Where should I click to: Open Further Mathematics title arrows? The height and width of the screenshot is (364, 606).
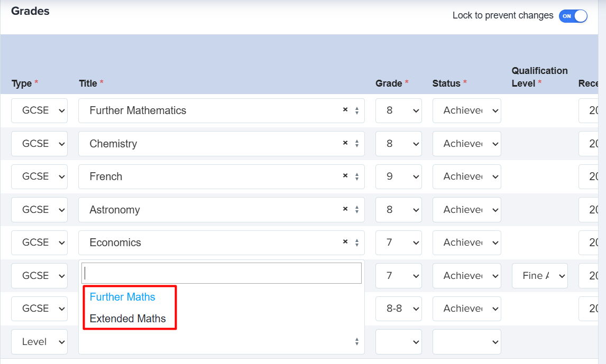(357, 111)
